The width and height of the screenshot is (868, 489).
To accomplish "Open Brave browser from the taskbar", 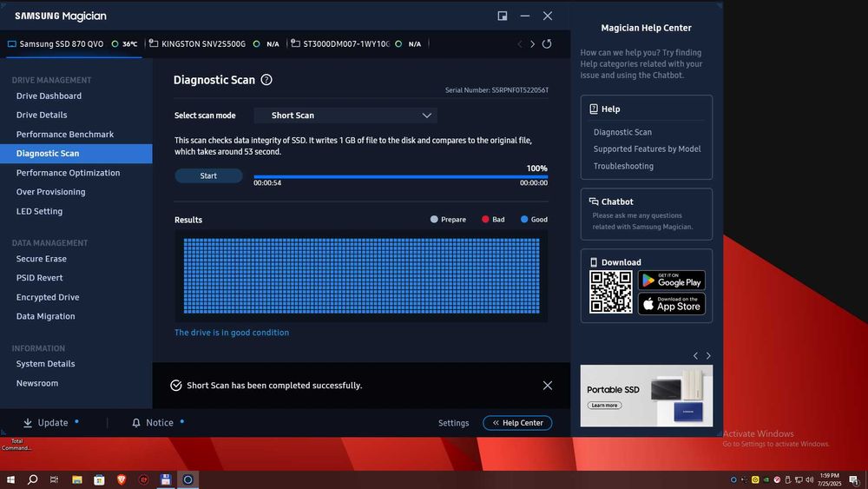I will (121, 479).
